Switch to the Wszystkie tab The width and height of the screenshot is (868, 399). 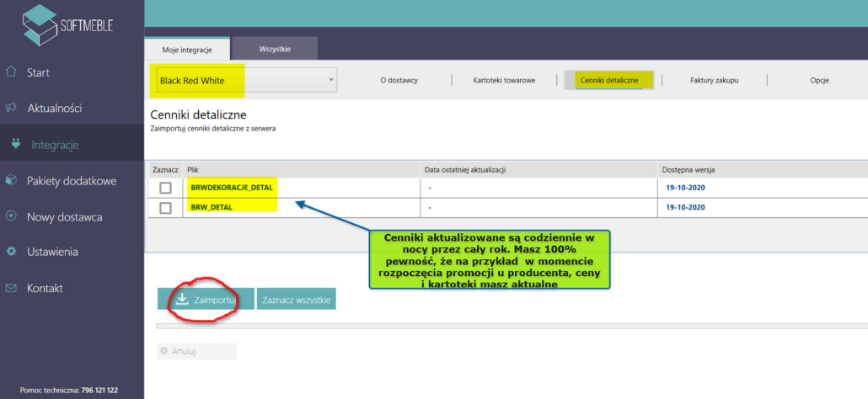275,49
